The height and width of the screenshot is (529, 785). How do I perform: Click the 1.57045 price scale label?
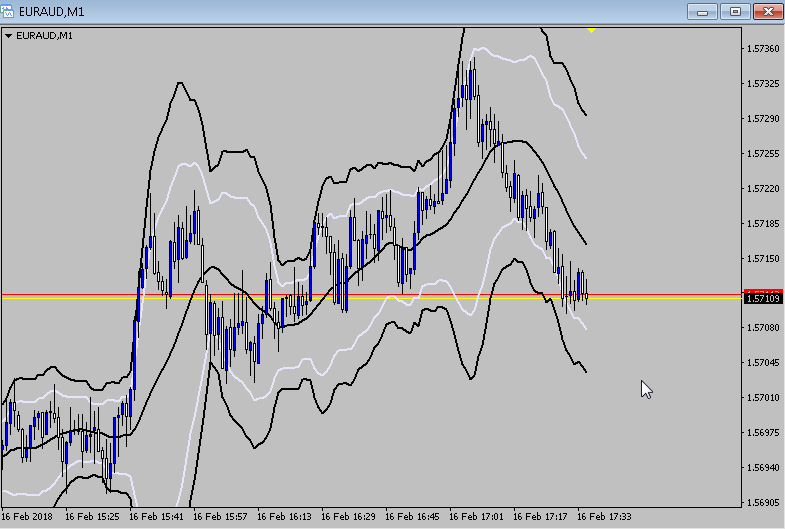[x=763, y=363]
